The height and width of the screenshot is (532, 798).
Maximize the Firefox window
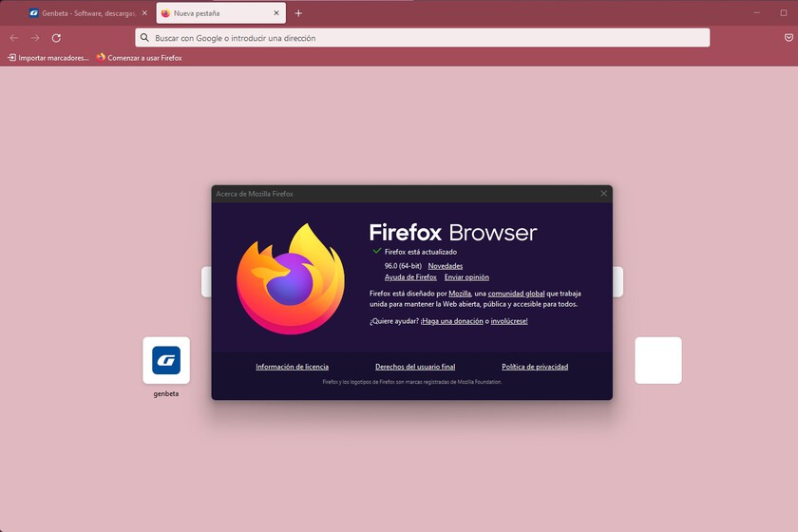tap(784, 12)
